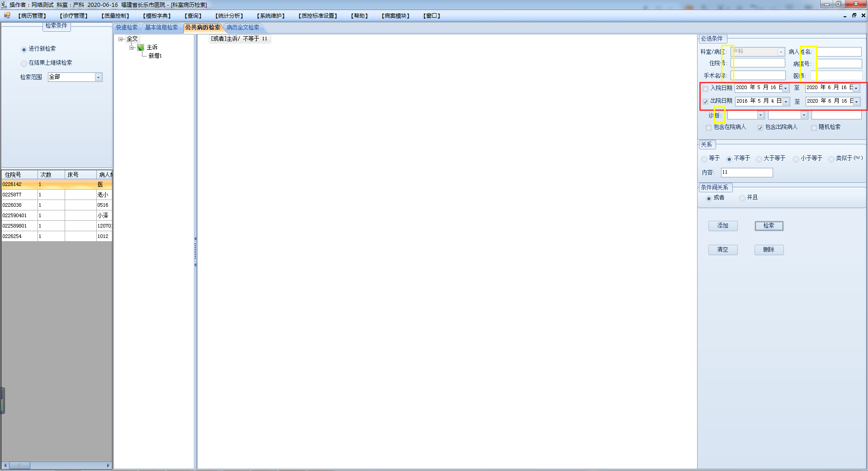Select the result row 0225877
Viewport: 868px width, 471px height.
[x=57, y=195]
